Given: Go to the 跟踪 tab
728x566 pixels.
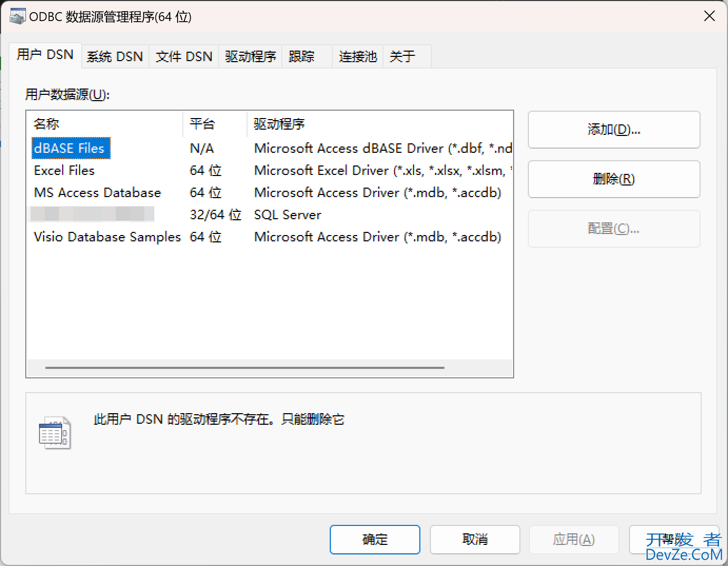Looking at the screenshot, I should pyautogui.click(x=307, y=56).
